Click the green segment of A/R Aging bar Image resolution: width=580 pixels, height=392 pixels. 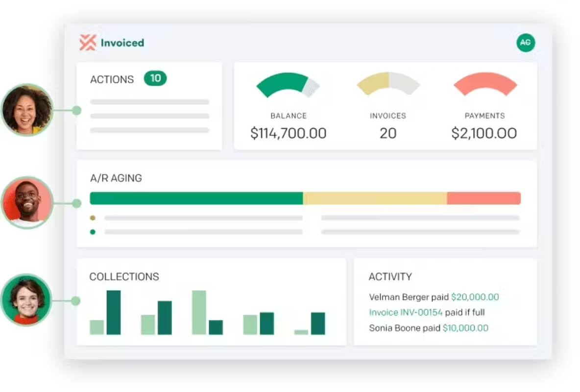pos(196,198)
